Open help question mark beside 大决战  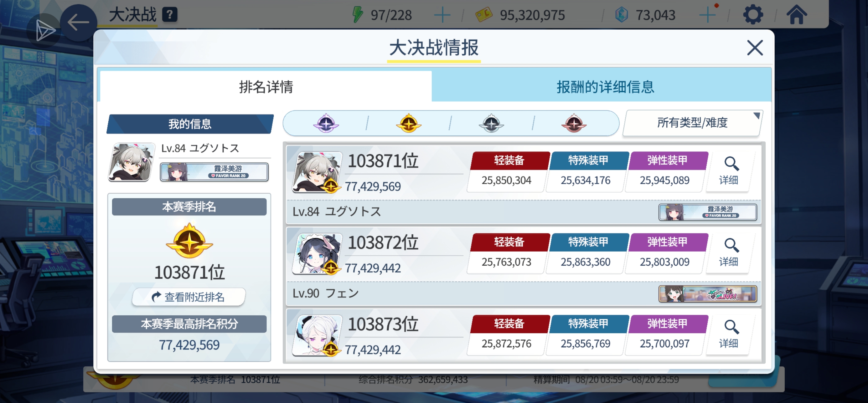(170, 15)
